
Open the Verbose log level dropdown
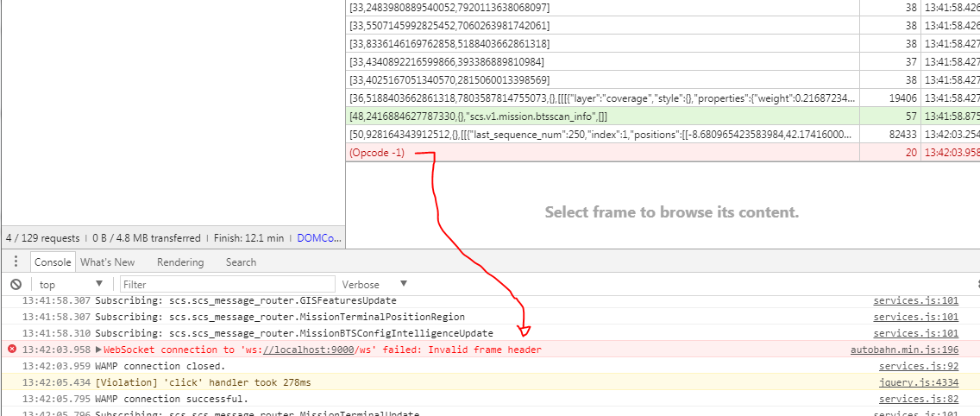coord(375,285)
